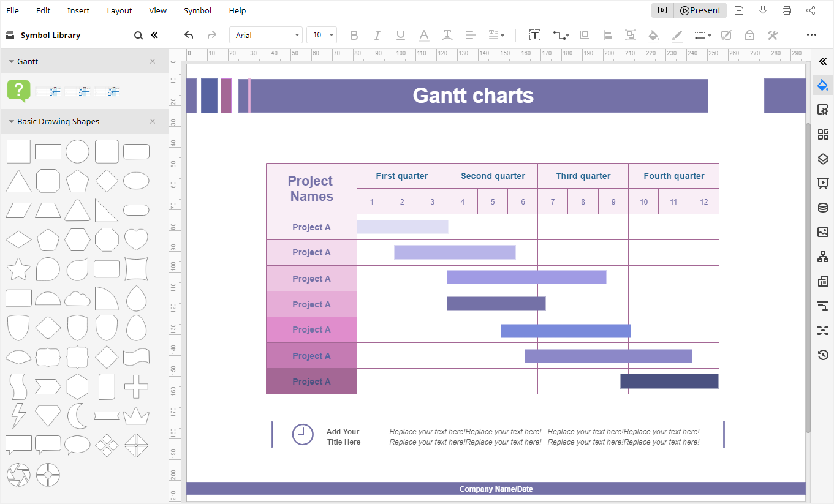Close the Basic Drawing Shapes section
Viewport: 834px width, 504px height.
[152, 121]
